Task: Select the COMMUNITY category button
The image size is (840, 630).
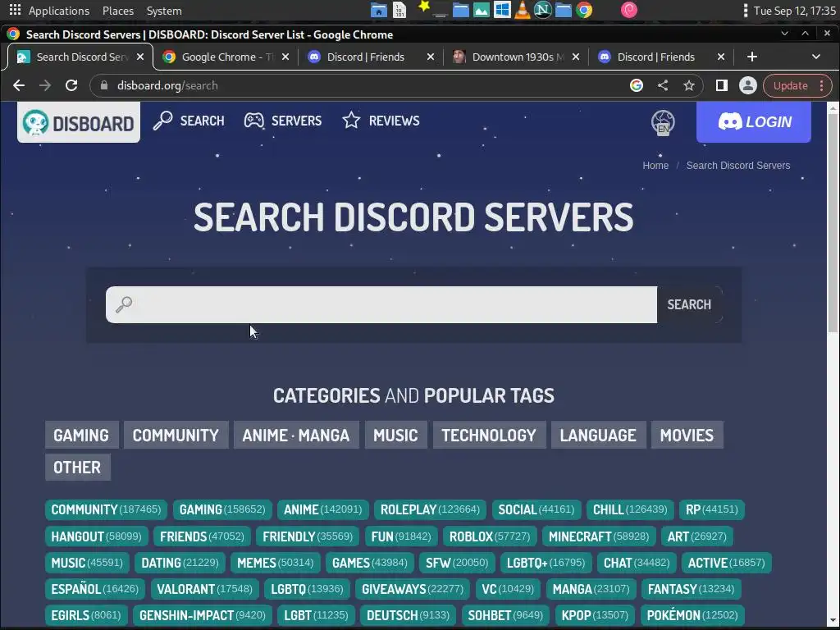Action: point(176,435)
